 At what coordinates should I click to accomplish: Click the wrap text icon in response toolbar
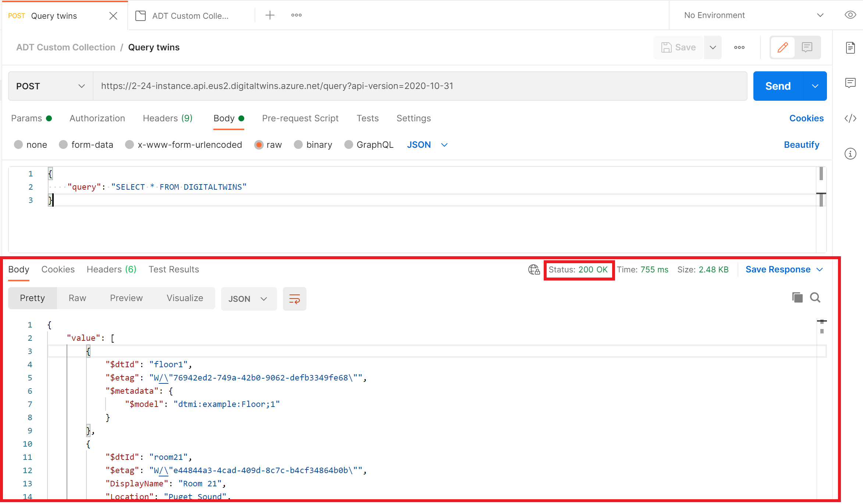click(x=295, y=299)
